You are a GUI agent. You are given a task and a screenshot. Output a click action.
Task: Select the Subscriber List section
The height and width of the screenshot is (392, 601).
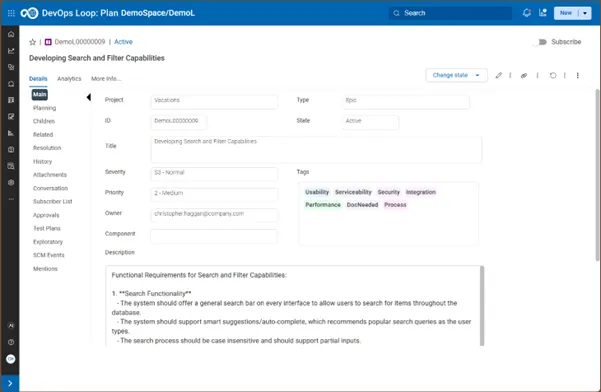pyautogui.click(x=53, y=202)
